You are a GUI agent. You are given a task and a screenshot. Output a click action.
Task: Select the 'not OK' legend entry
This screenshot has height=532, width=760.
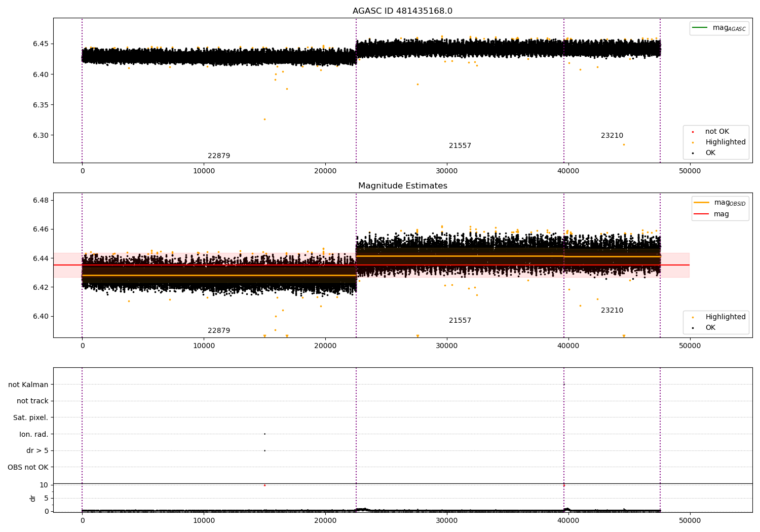(x=717, y=132)
